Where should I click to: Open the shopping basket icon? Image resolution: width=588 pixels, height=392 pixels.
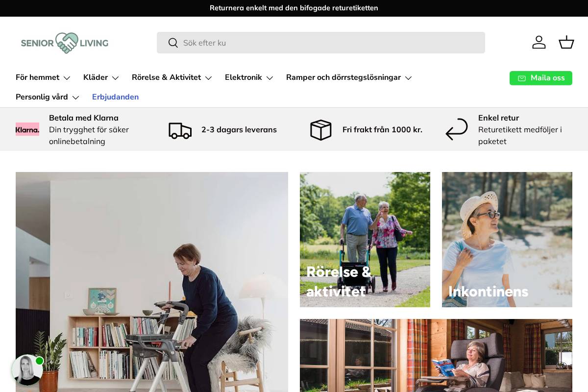(x=566, y=43)
